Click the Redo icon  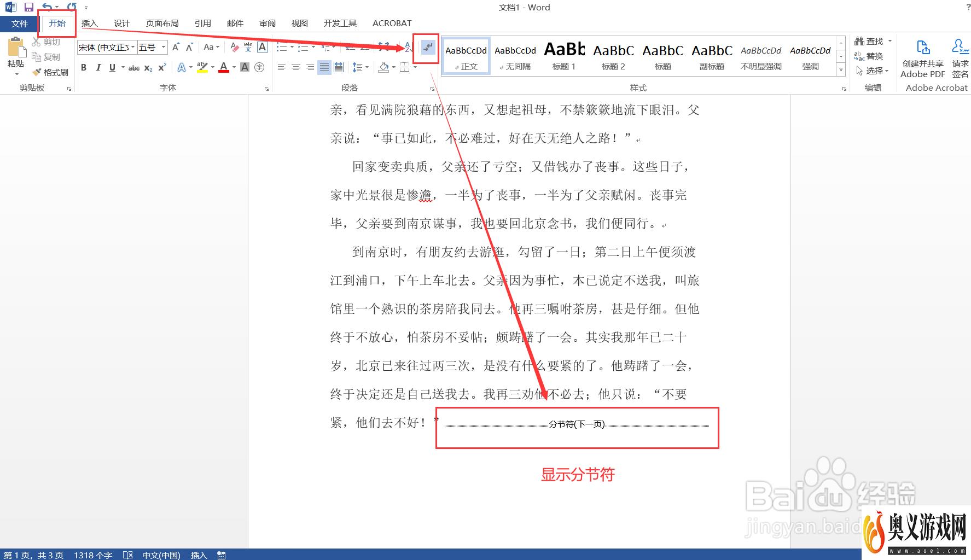pos(72,7)
